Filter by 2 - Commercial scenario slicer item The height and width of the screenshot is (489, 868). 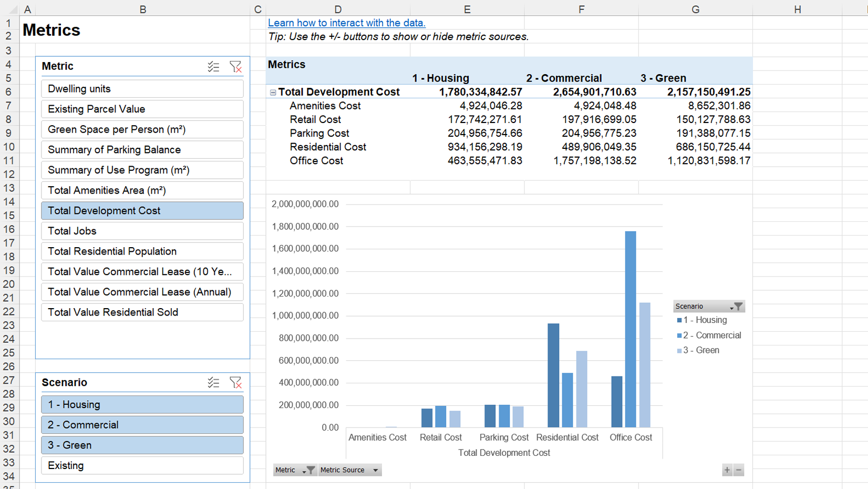(142, 425)
